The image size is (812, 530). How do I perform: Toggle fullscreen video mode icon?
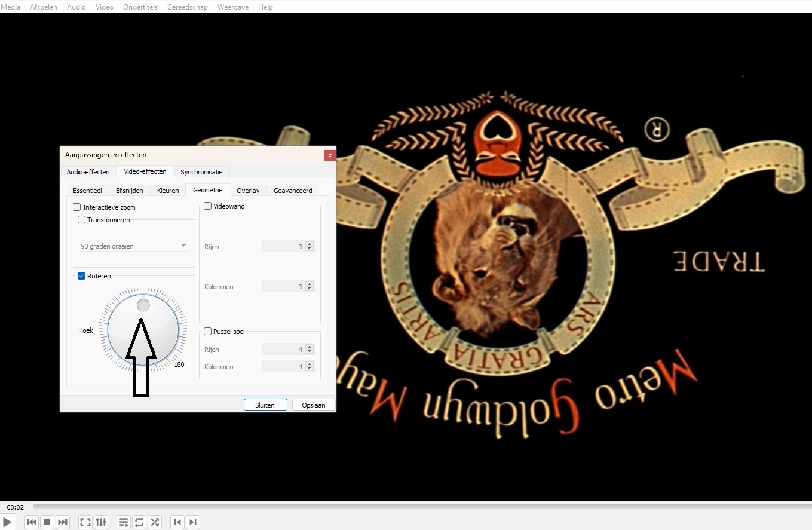click(85, 522)
